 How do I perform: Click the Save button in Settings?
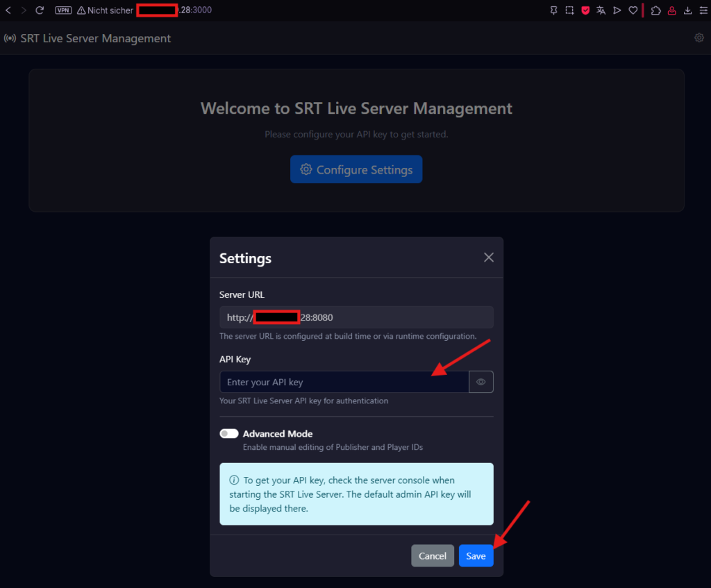(476, 556)
